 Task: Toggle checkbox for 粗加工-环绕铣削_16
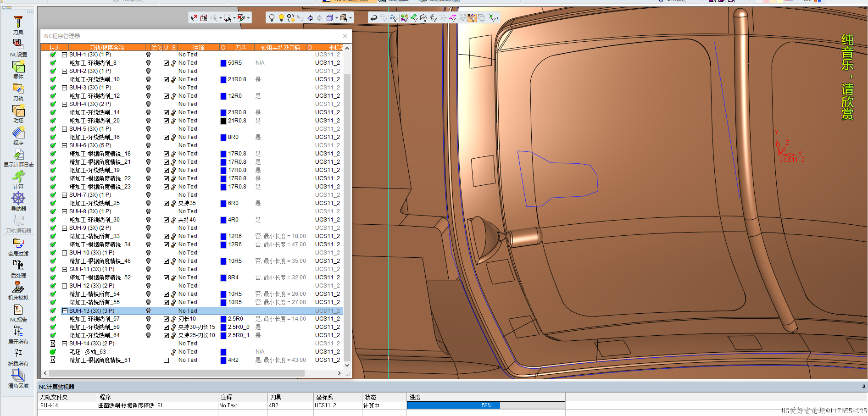(x=166, y=137)
